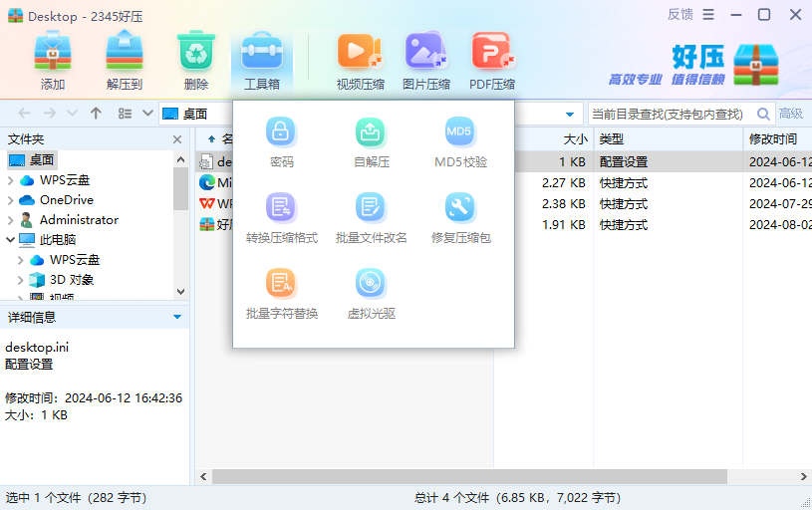Image resolution: width=812 pixels, height=510 pixels.
Task: Click the 添加 (Add) archive icon
Action: [52, 52]
